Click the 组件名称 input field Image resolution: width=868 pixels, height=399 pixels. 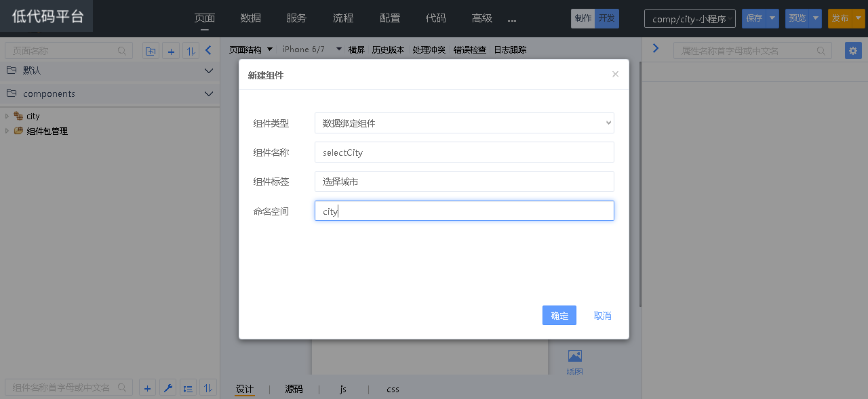pyautogui.click(x=464, y=152)
